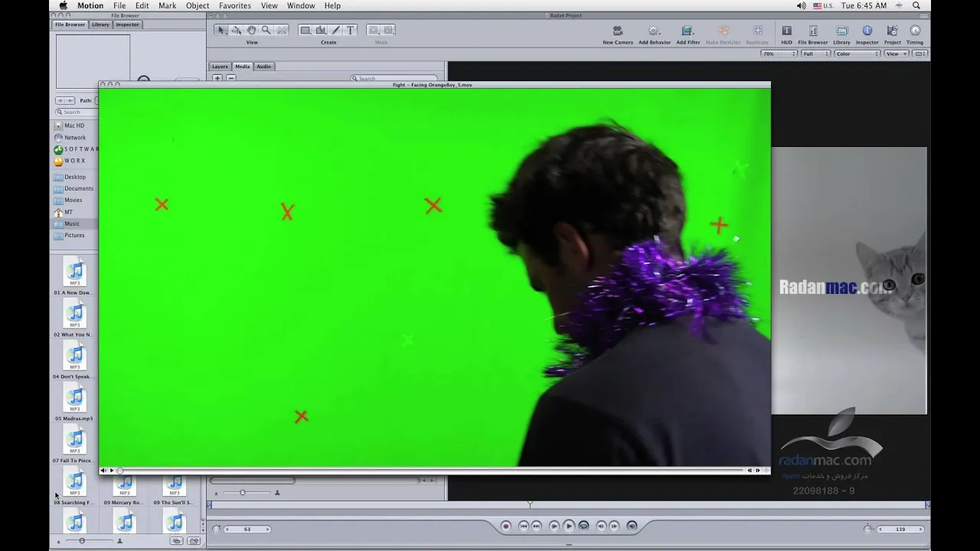Image resolution: width=980 pixels, height=551 pixels.
Task: Open the Full resolution dropdown
Action: pos(815,54)
